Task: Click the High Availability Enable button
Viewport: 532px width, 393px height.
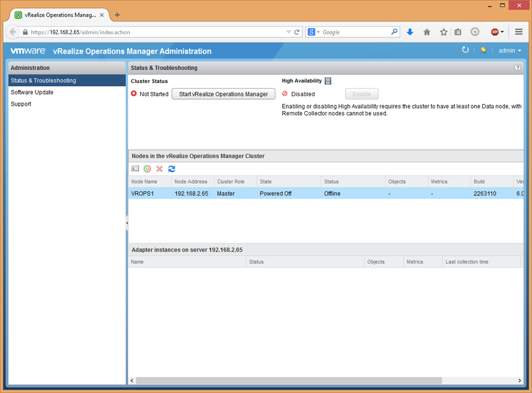Action: (362, 94)
